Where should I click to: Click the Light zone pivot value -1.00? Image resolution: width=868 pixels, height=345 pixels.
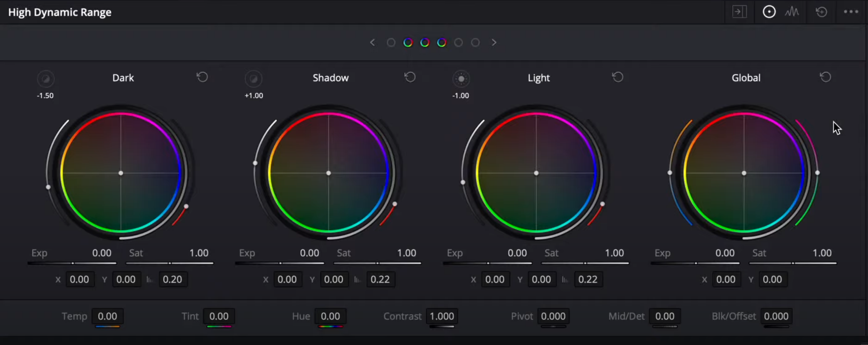click(x=461, y=96)
